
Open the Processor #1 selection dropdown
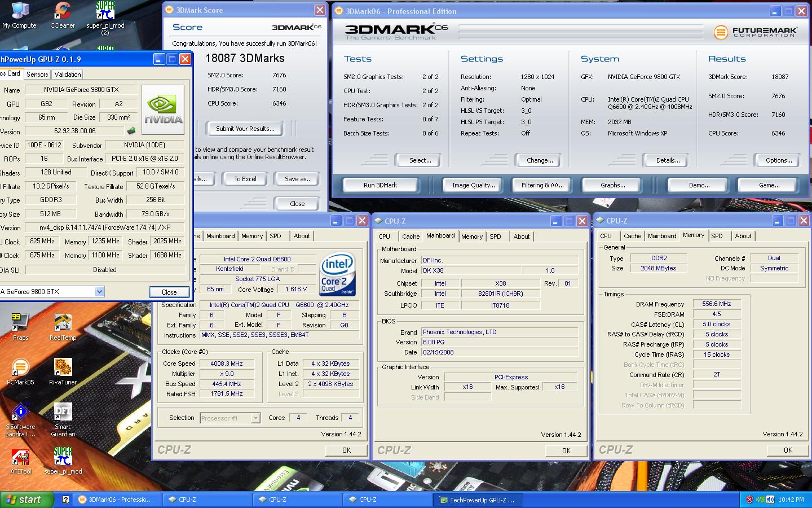255,418
